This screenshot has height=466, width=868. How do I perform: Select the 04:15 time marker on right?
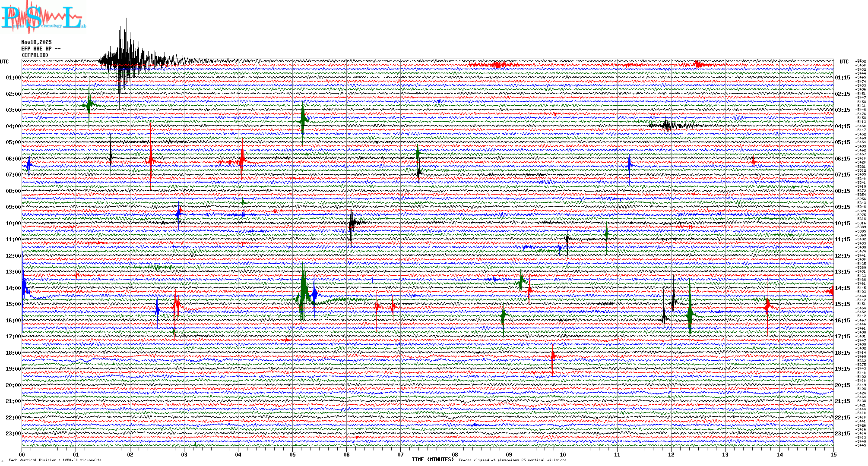coord(842,126)
